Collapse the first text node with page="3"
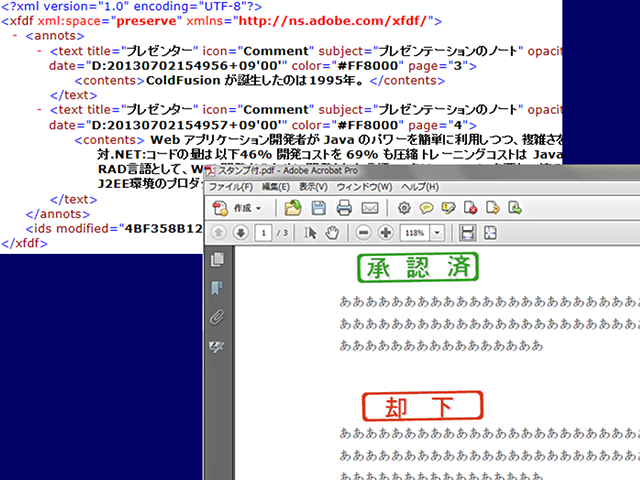Screen dimensions: 640x480 39,51
